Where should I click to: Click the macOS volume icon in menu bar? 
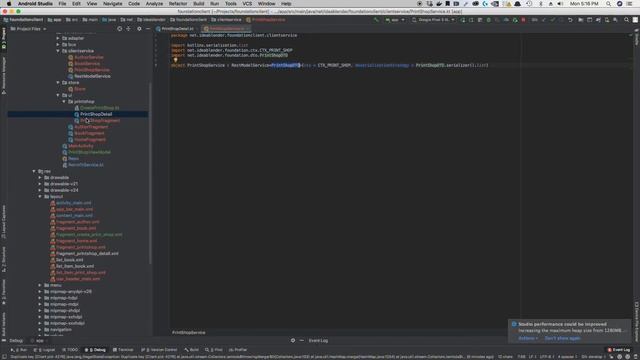(560, 4)
